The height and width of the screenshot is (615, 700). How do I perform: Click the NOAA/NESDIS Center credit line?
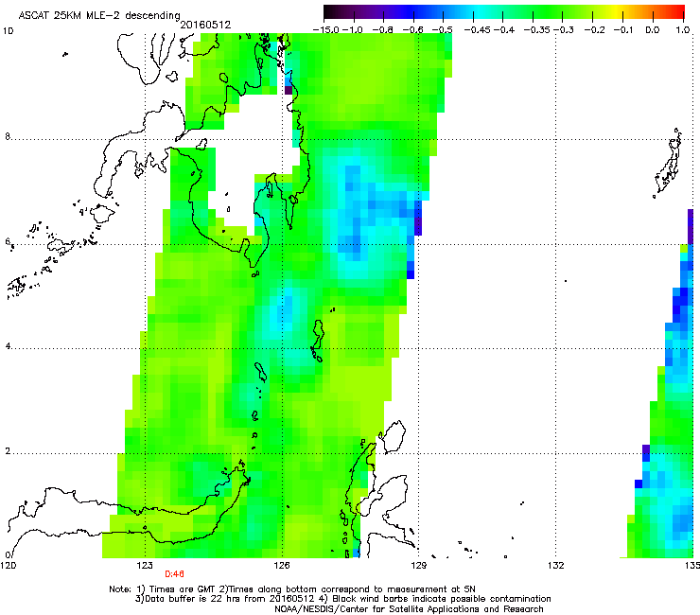point(409,609)
